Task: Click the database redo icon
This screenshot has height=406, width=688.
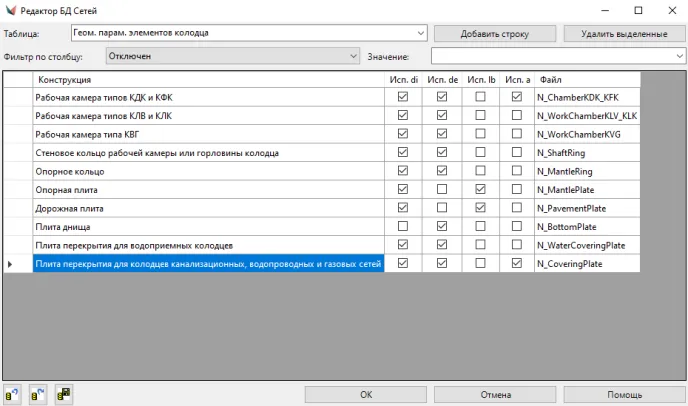Action: 39,394
